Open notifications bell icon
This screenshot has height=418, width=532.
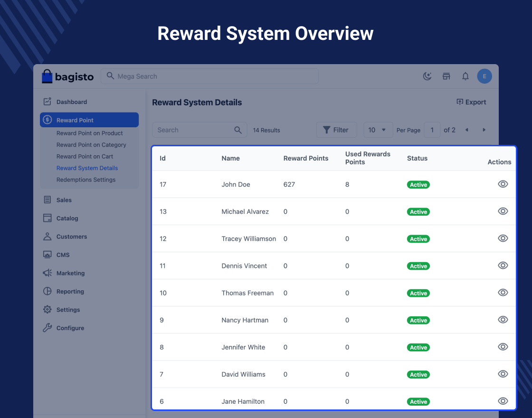pyautogui.click(x=465, y=76)
